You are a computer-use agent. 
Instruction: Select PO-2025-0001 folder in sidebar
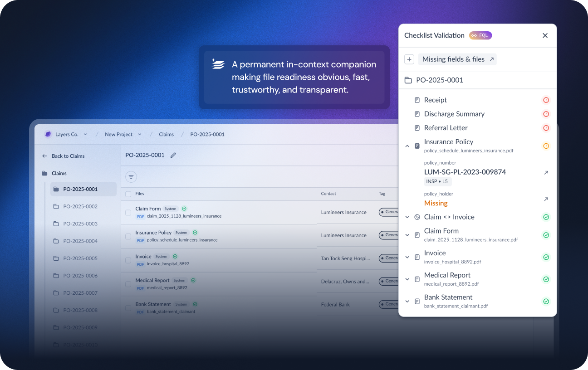(83, 190)
